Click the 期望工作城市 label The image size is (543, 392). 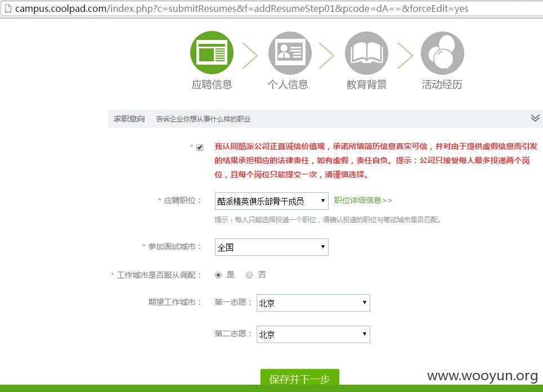coord(174,302)
